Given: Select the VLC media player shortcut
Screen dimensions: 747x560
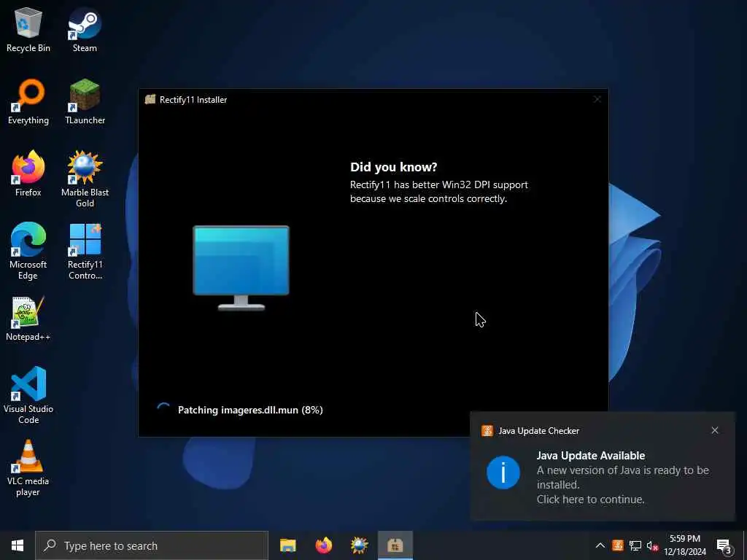Looking at the screenshot, I should 28,468.
